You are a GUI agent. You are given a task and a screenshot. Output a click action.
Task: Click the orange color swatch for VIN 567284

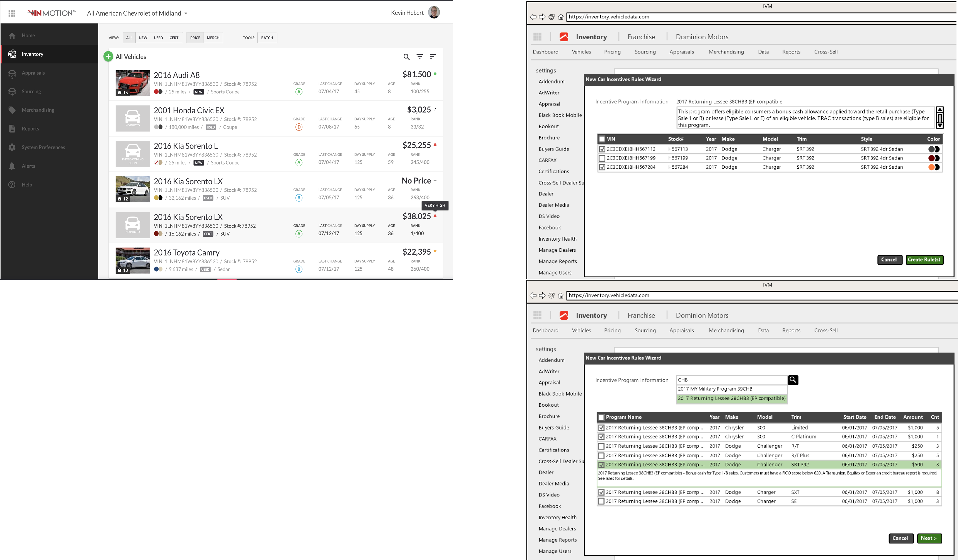pos(932,167)
